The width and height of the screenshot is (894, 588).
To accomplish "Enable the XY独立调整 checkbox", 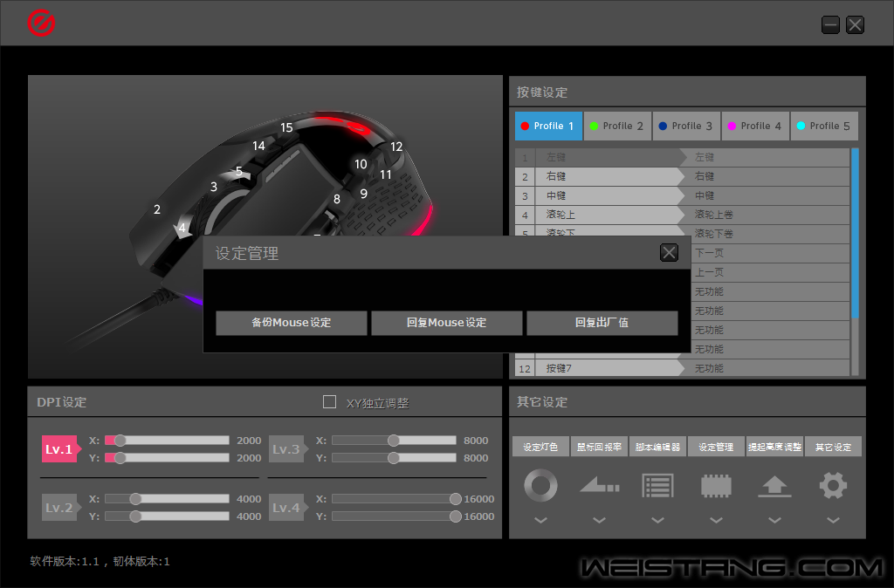I will coord(329,402).
